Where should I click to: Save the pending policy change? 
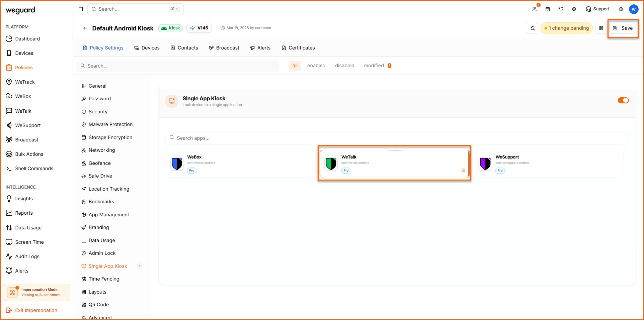click(x=623, y=28)
